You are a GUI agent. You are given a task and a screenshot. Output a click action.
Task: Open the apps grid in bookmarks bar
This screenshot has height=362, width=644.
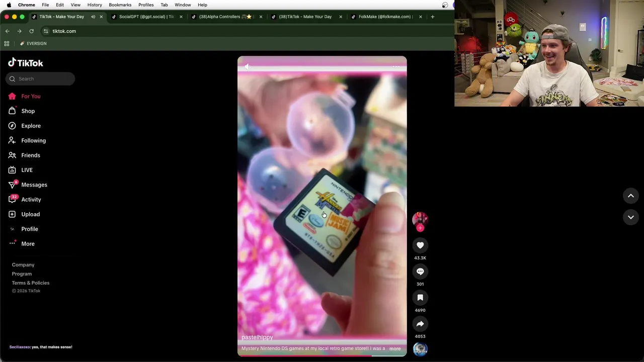pyautogui.click(x=7, y=44)
